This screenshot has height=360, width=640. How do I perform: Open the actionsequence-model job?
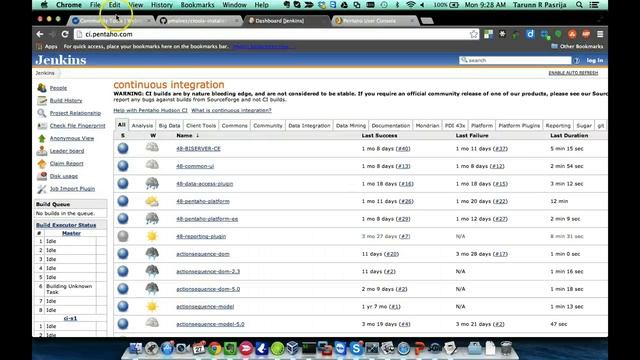[x=205, y=307]
